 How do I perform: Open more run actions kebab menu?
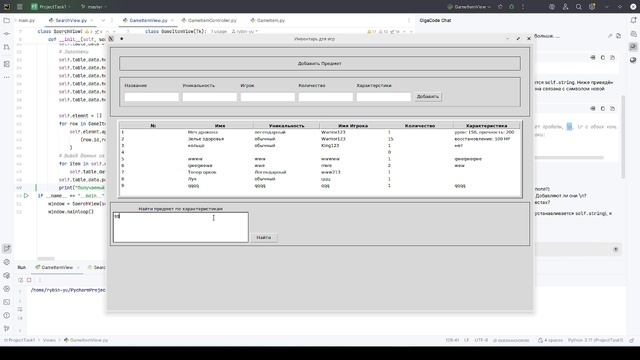point(523,7)
